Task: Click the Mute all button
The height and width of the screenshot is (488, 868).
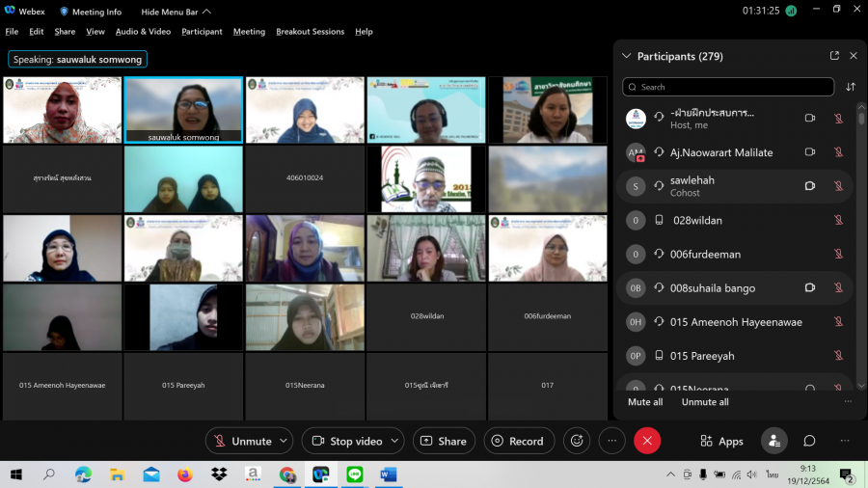Action: coord(645,402)
